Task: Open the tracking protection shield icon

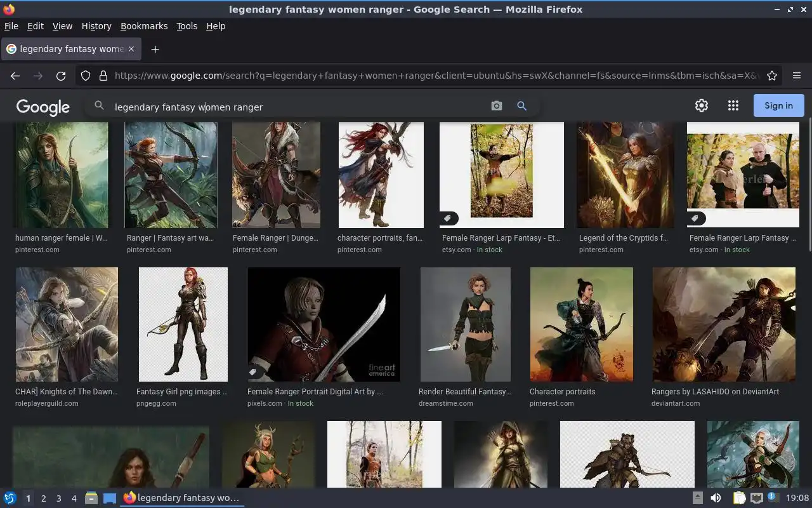Action: coord(86,76)
